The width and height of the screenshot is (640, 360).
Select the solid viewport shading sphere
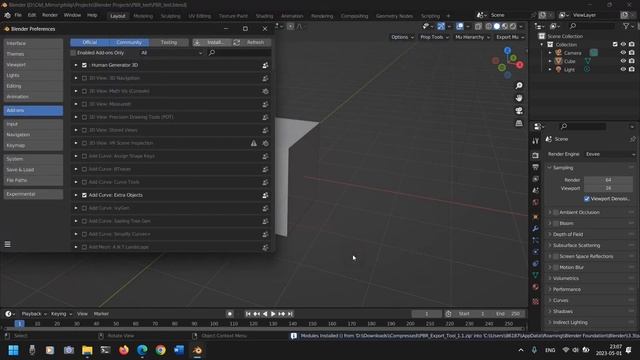pyautogui.click(x=497, y=26)
